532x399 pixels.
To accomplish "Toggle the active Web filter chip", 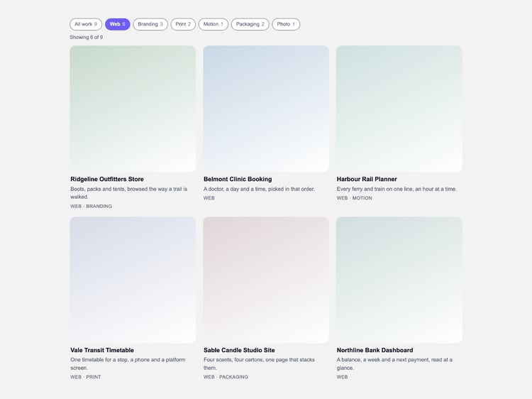I will tap(117, 24).
